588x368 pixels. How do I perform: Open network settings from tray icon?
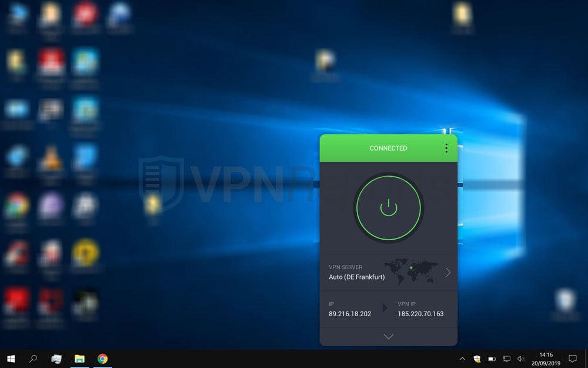click(x=506, y=359)
